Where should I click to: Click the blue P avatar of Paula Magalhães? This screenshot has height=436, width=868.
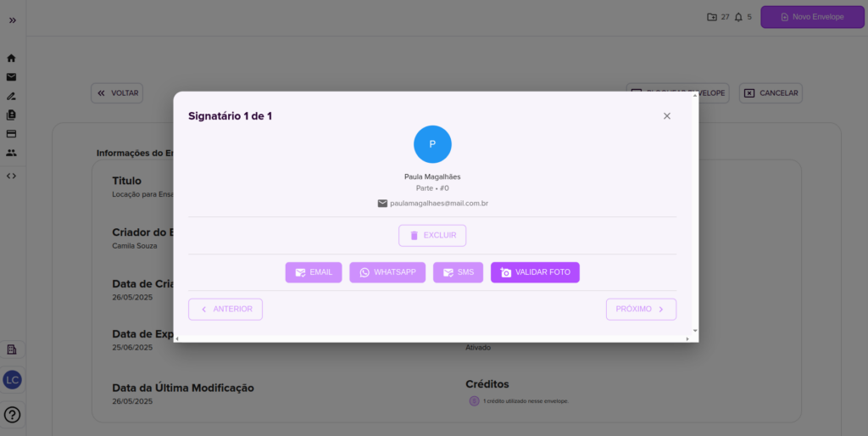(432, 144)
